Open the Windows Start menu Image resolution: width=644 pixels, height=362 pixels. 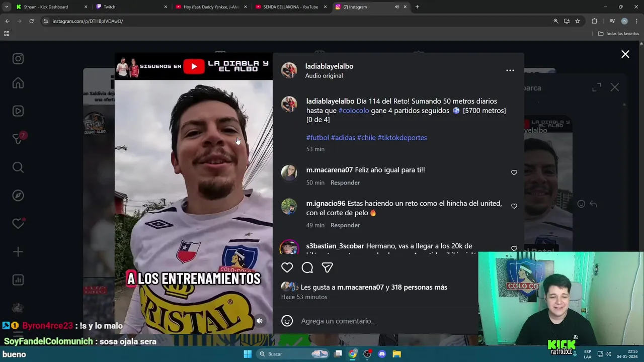(x=248, y=354)
